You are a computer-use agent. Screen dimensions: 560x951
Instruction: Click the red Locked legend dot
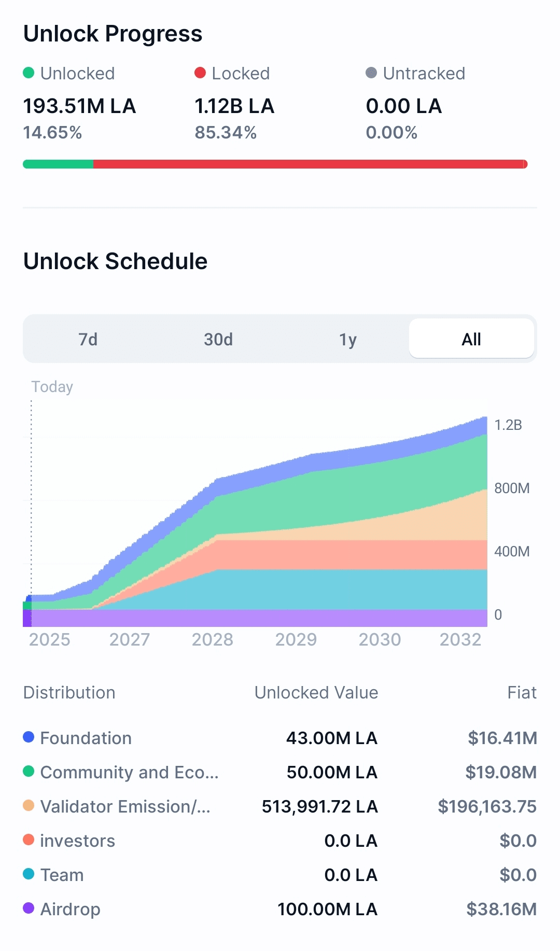point(200,73)
